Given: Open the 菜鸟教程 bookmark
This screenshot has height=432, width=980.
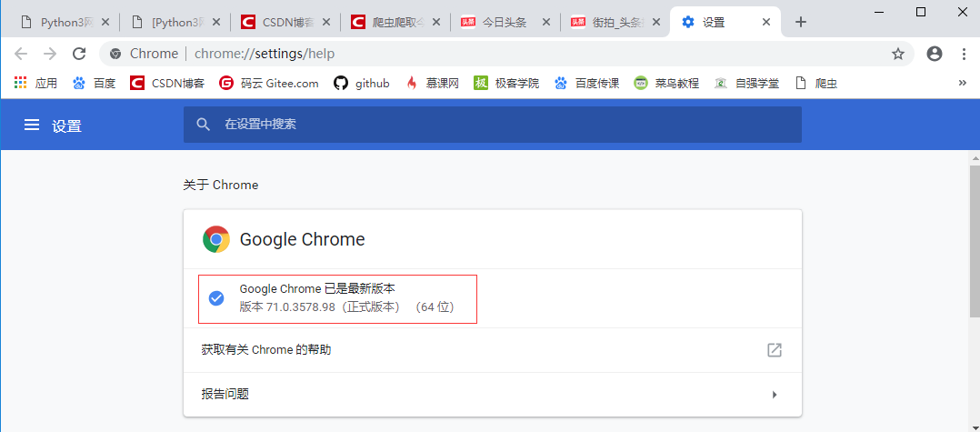Looking at the screenshot, I should tap(667, 83).
